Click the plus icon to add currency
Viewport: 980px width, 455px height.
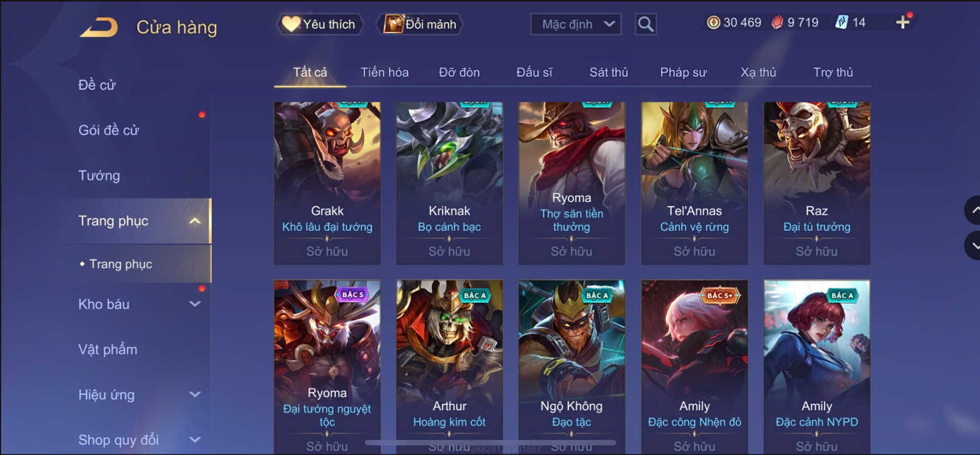coord(903,22)
